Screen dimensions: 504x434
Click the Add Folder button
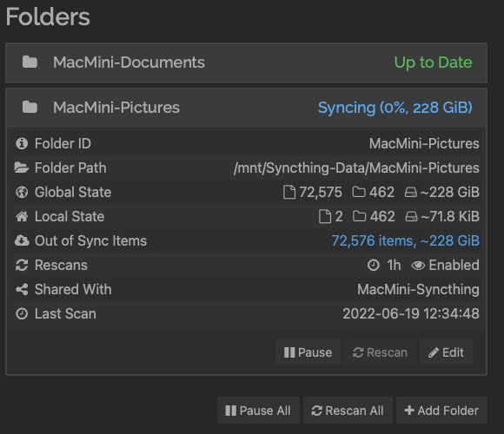click(x=441, y=411)
